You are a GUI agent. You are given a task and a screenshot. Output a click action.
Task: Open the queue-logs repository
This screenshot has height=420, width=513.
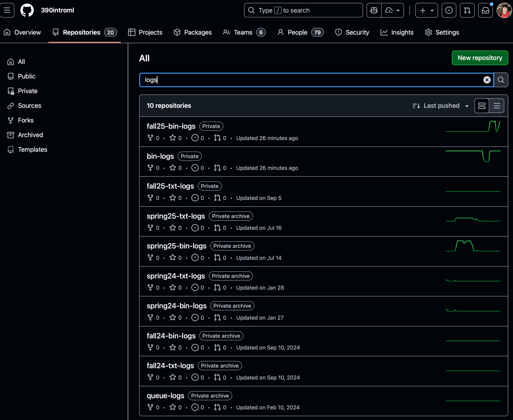[x=165, y=396]
